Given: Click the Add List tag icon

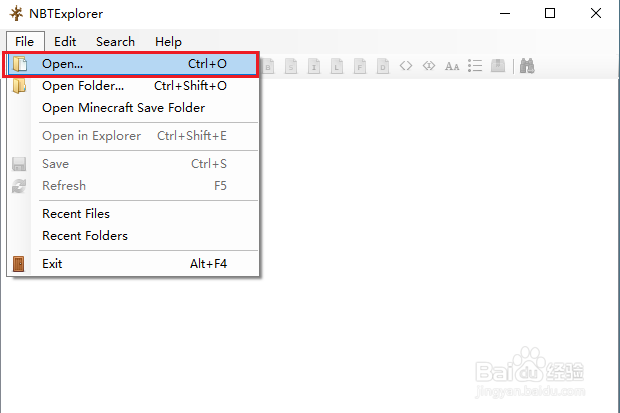Looking at the screenshot, I should click(475, 66).
